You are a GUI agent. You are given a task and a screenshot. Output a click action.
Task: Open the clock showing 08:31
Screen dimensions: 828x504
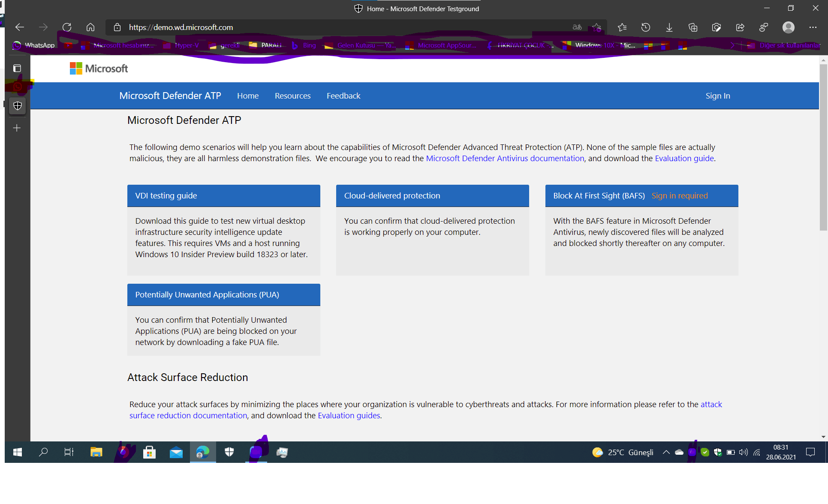781,452
